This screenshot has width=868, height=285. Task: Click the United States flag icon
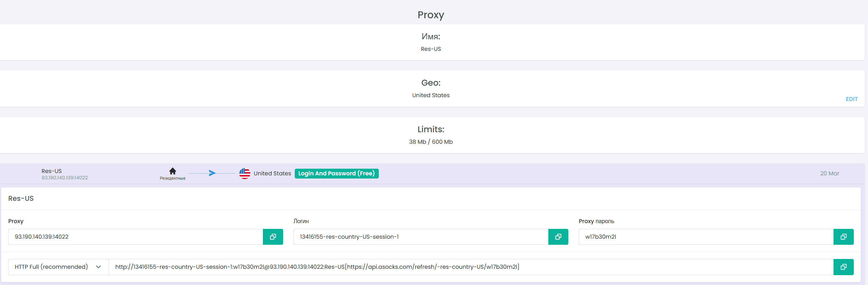pos(245,174)
